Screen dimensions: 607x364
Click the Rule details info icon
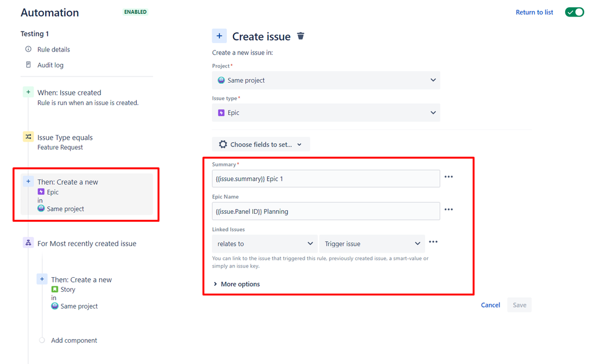point(28,49)
